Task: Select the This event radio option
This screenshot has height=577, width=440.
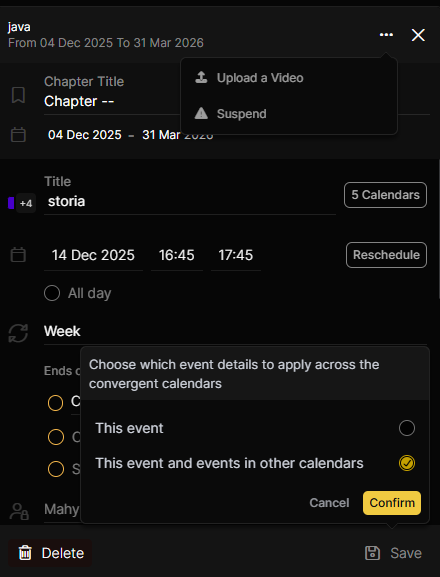Action: click(x=407, y=428)
